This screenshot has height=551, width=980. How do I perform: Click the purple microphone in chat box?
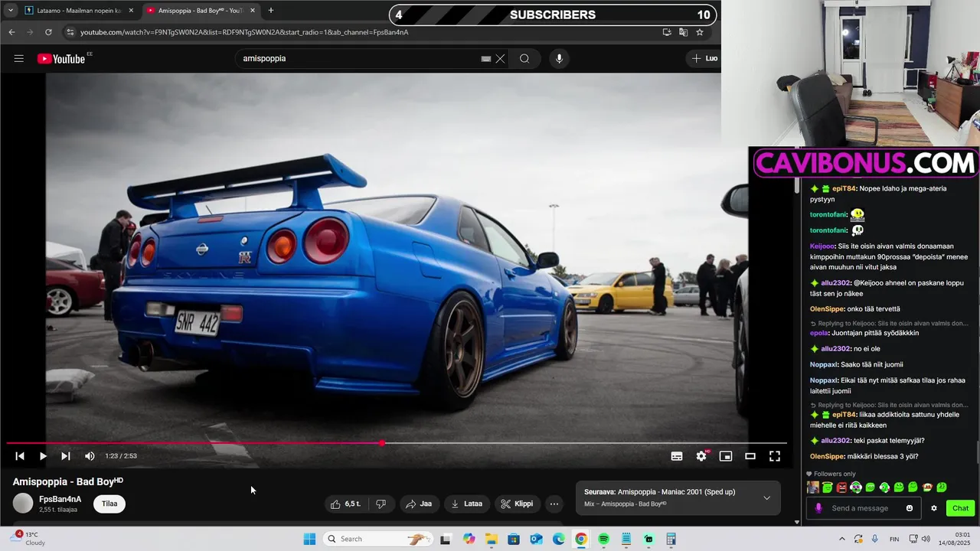click(818, 508)
